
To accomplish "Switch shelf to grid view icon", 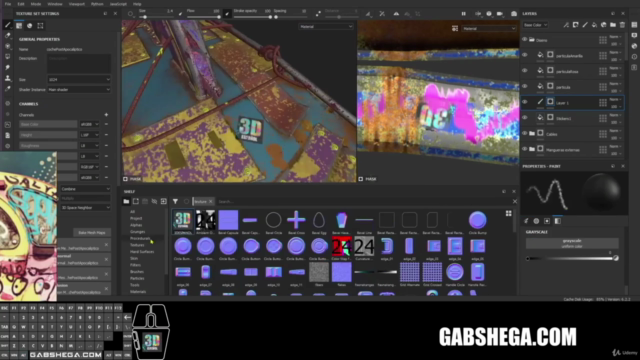I will [x=509, y=213].
